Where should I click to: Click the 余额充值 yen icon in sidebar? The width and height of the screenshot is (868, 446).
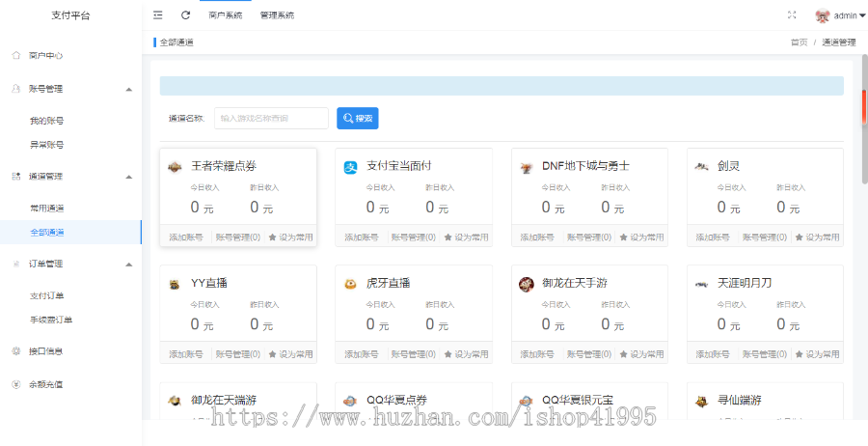point(16,384)
